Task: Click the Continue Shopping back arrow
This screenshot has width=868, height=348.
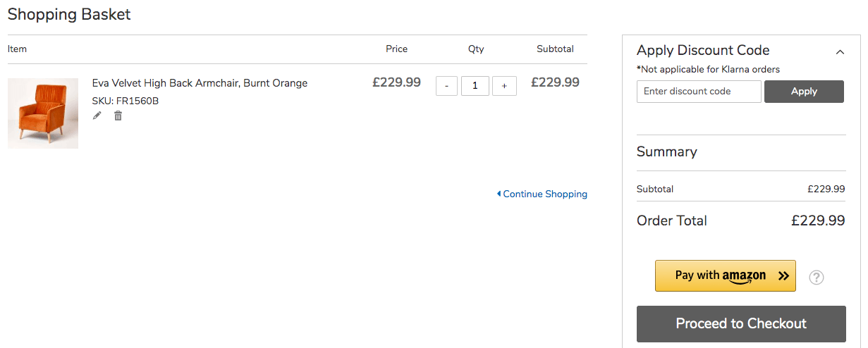Action: (x=499, y=194)
